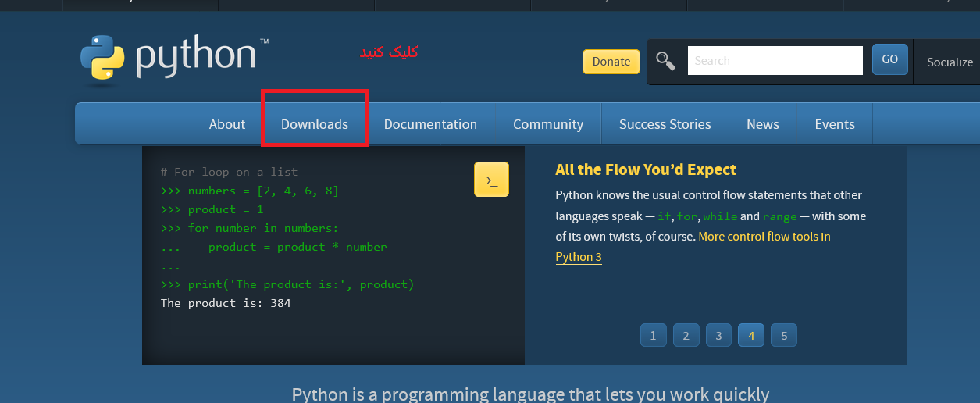Image resolution: width=980 pixels, height=403 pixels.
Task: Follow the More control flow tools link
Action: point(764,237)
